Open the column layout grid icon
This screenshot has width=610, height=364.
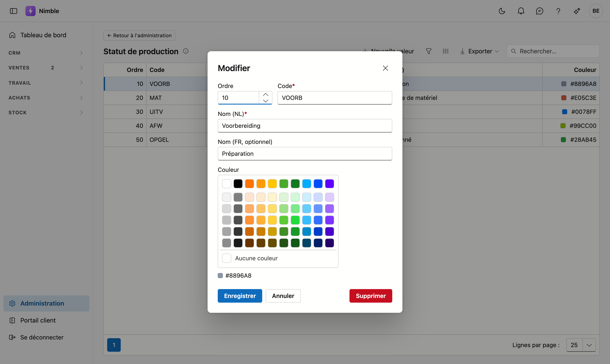[x=446, y=51]
